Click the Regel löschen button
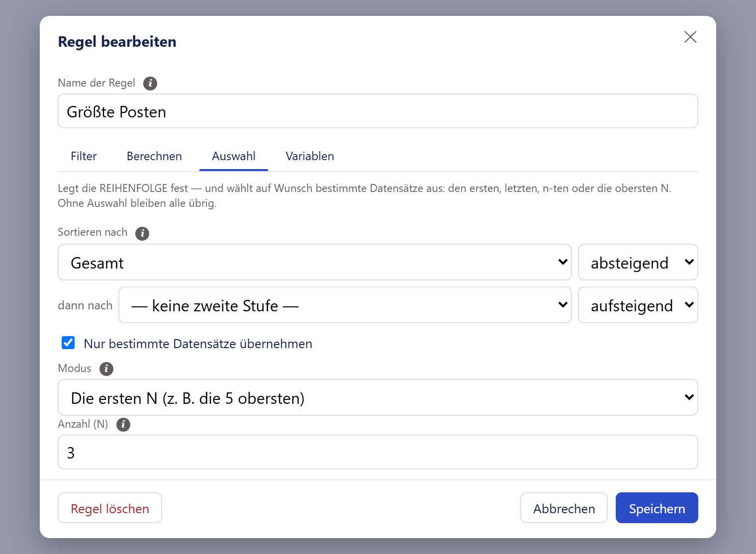Screen dimensions: 756x554 110,508
